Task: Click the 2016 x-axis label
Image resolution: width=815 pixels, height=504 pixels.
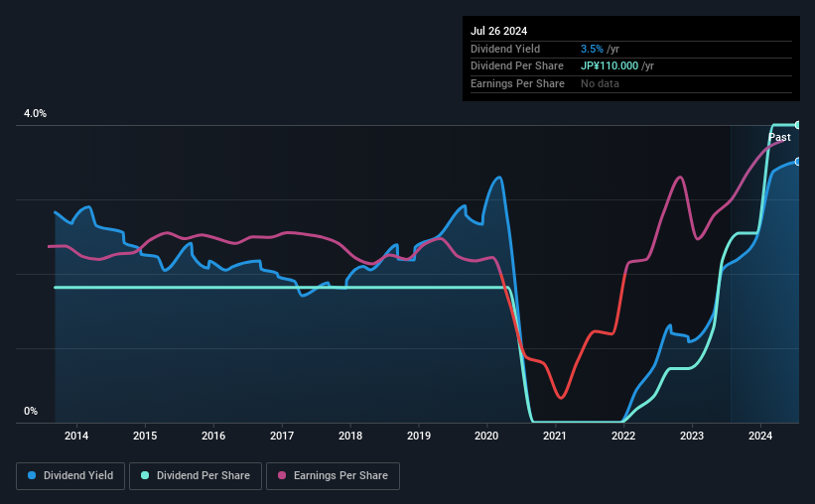Action: [x=213, y=436]
